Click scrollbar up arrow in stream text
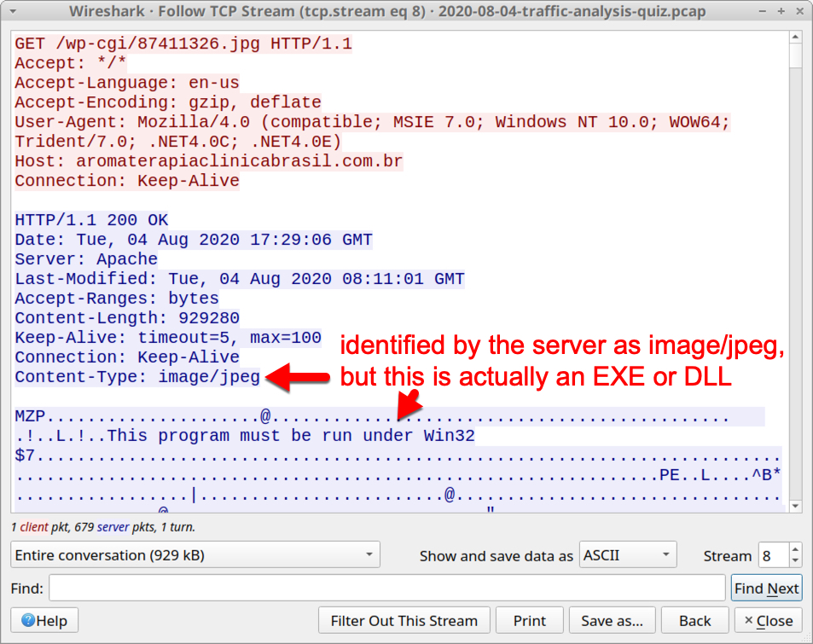 795,37
